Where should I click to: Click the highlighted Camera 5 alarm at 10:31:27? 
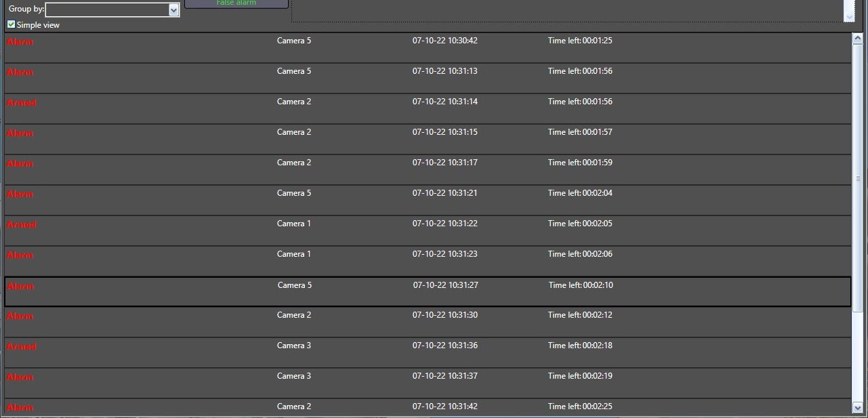(428, 291)
